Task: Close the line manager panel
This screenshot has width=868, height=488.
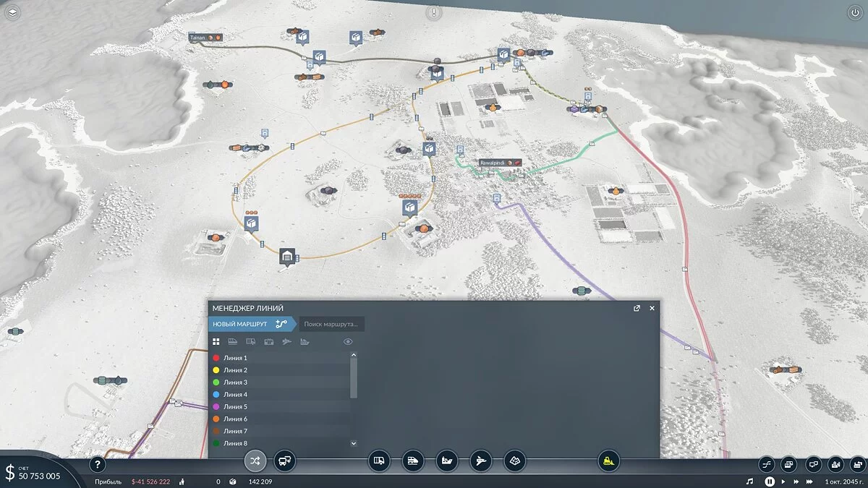Action: click(x=652, y=308)
